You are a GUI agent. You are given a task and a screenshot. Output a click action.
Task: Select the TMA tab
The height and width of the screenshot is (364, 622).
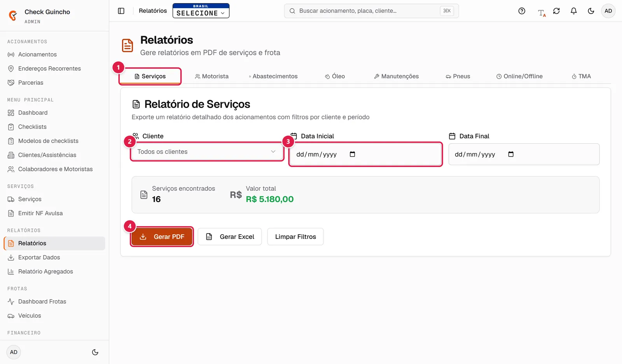(581, 76)
